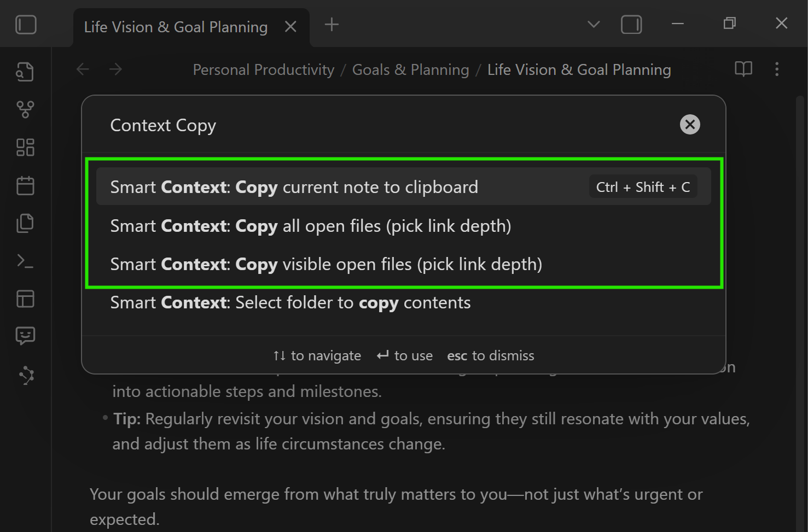The width and height of the screenshot is (808, 532).
Task: Open the Smart Chat panel
Action: (x=25, y=336)
